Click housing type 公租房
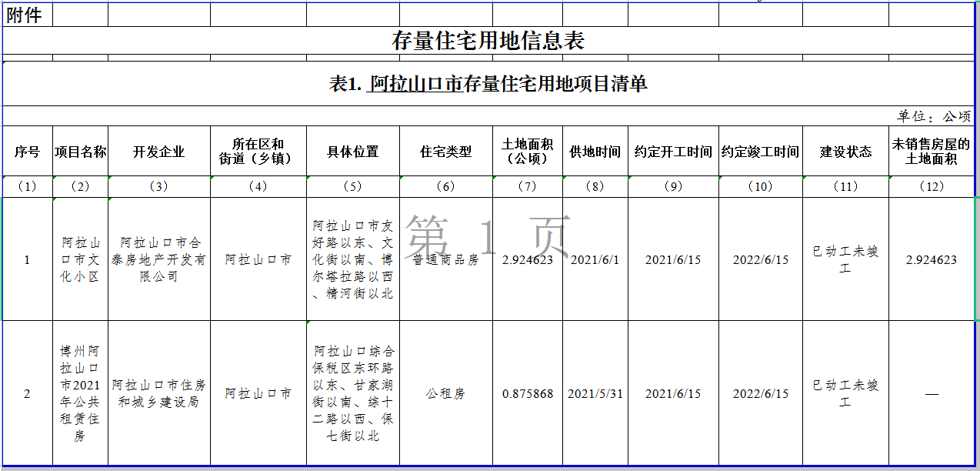 [446, 393]
